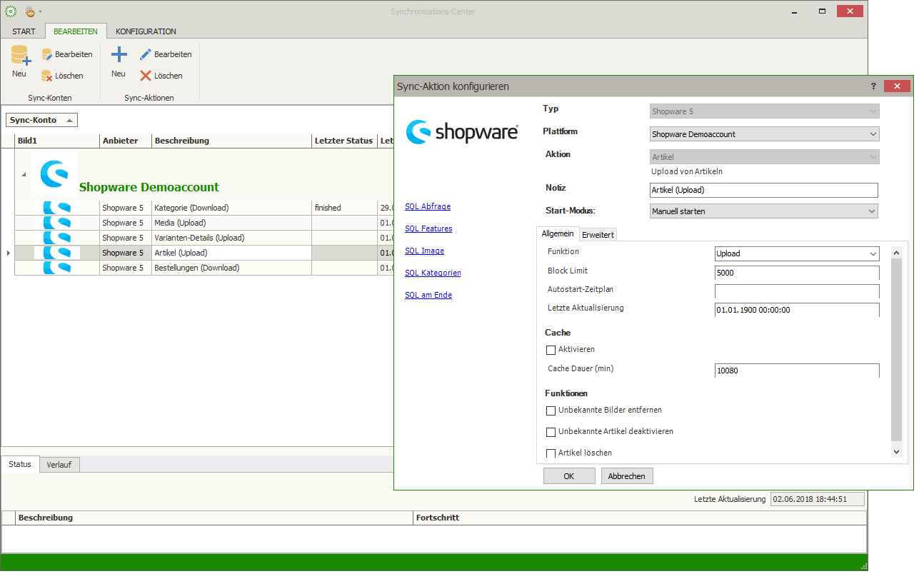Click the Shopware icon in Kategorie (Download) row

(x=57, y=208)
